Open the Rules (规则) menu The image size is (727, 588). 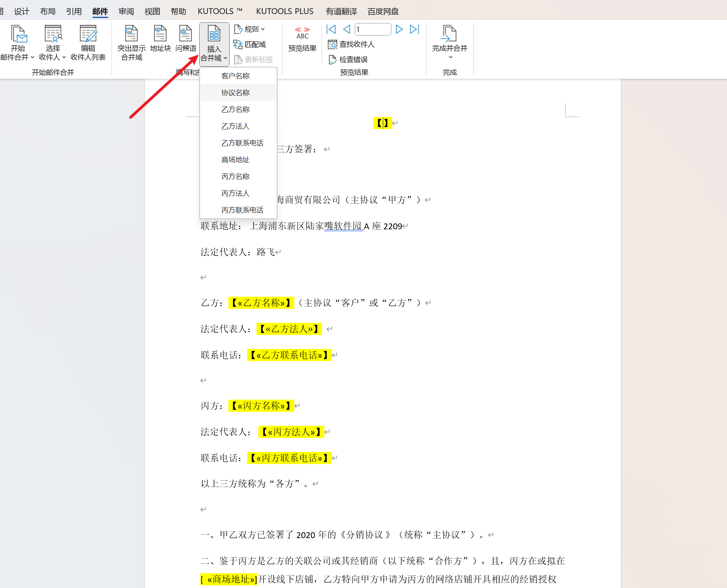pos(249,29)
